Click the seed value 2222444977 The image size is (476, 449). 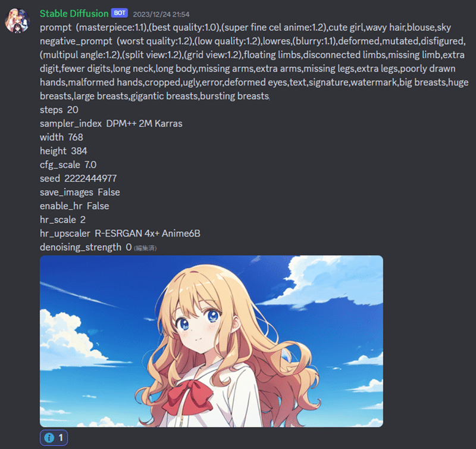pyautogui.click(x=90, y=178)
